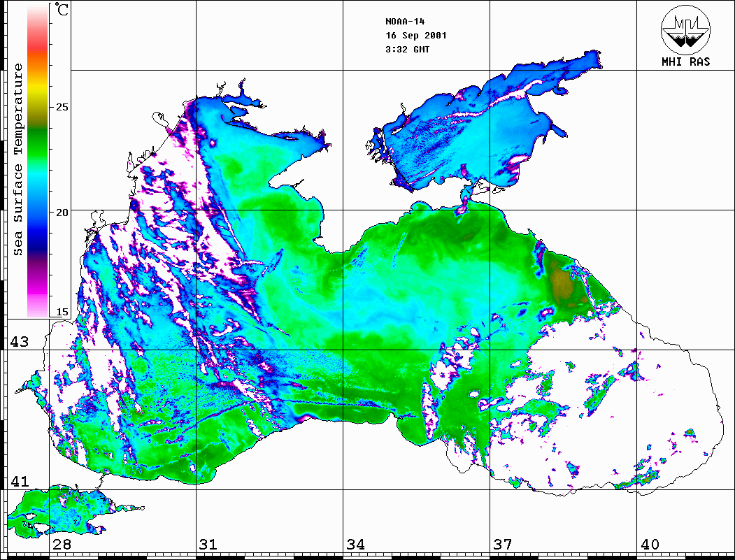Viewport: 735px width, 560px height.
Task: Click the longitude label '28'
Action: (62, 545)
